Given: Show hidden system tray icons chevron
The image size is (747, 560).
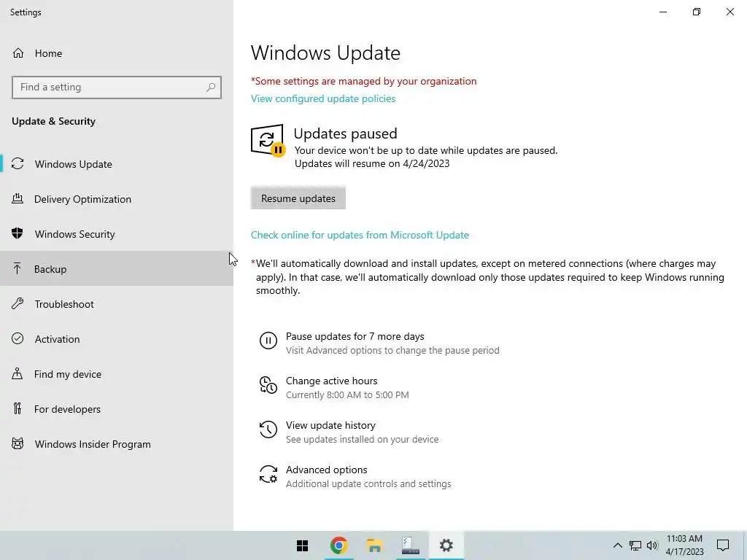Looking at the screenshot, I should [x=617, y=545].
